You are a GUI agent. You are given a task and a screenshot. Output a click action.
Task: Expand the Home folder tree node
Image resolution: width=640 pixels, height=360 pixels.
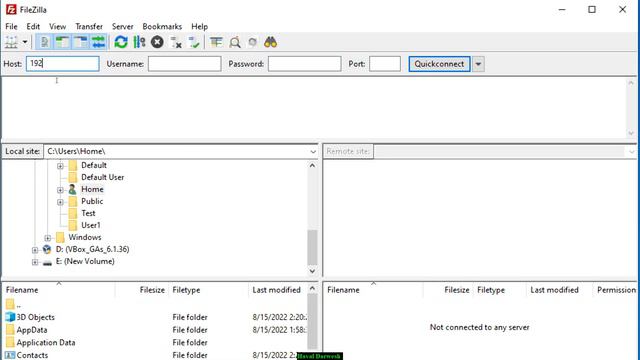(60, 190)
